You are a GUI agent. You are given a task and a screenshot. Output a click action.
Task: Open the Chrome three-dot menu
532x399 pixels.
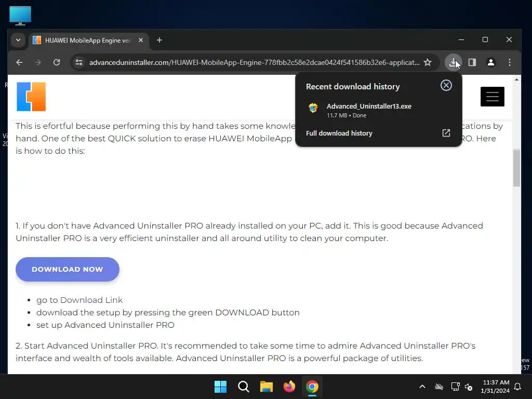(x=509, y=62)
